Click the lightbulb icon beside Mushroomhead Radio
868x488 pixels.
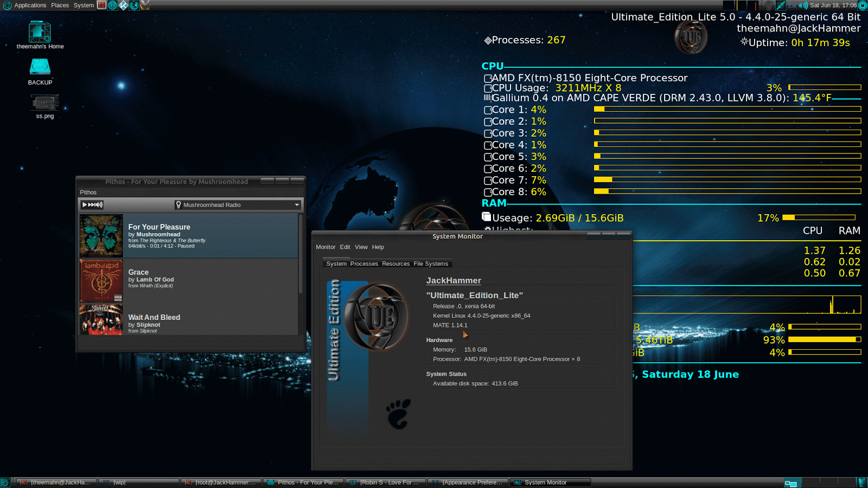tap(178, 205)
